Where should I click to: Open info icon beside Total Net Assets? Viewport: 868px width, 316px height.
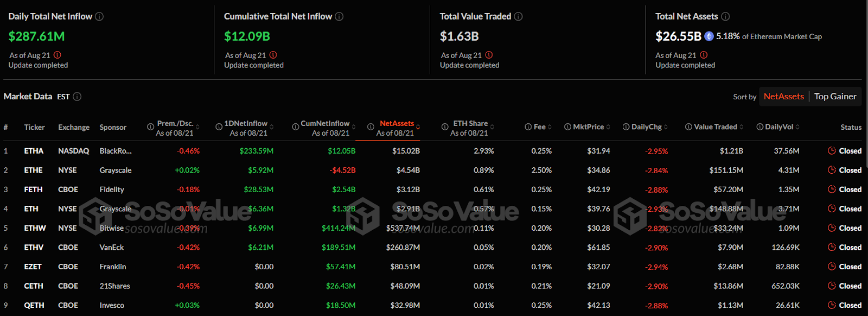click(x=725, y=16)
